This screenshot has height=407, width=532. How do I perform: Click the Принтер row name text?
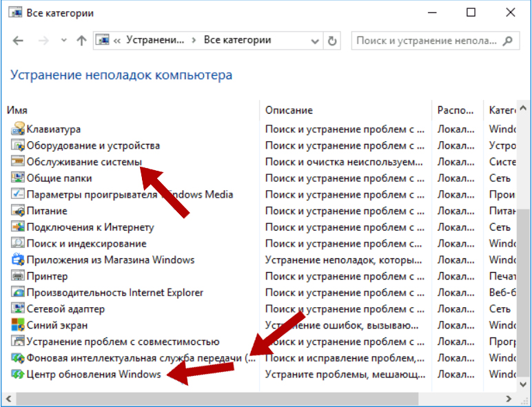[47, 276]
